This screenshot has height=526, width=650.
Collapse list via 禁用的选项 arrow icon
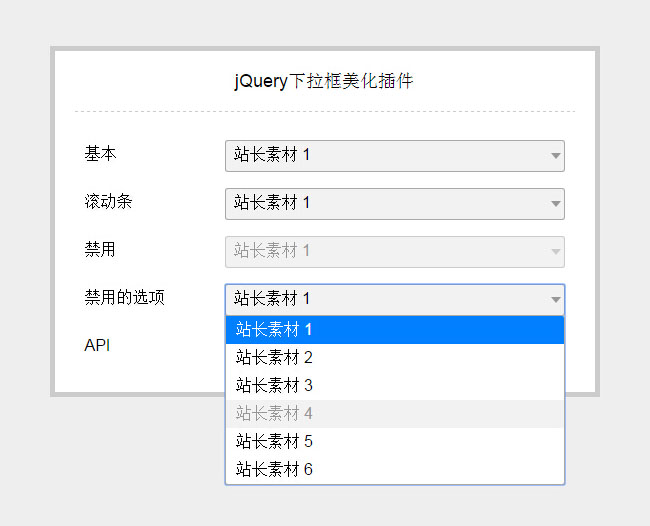click(555, 300)
